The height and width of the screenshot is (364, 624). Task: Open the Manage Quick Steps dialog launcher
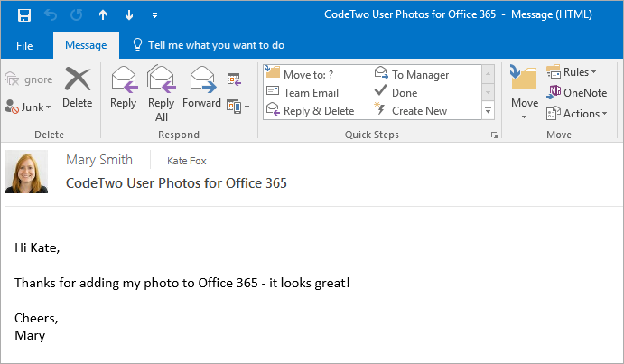[x=494, y=135]
